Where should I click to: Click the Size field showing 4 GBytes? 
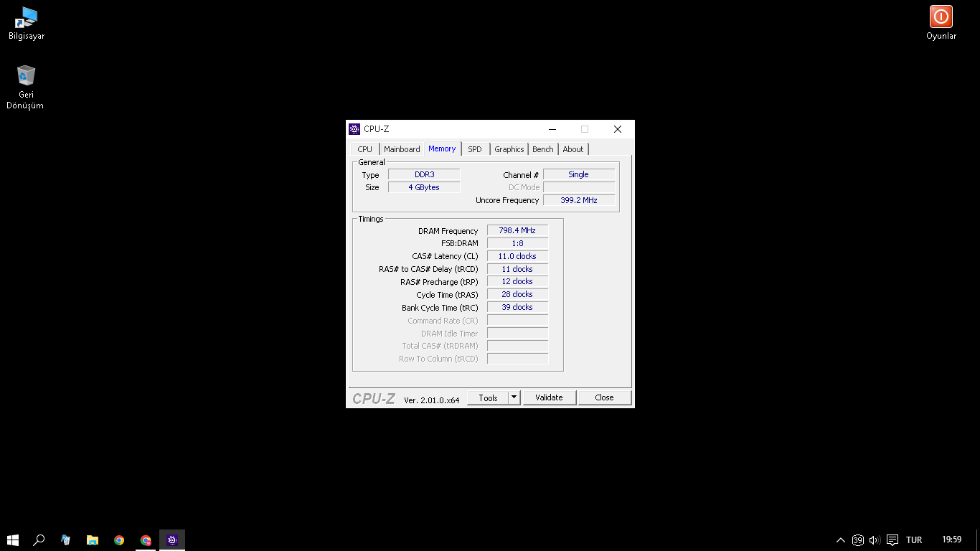click(424, 187)
